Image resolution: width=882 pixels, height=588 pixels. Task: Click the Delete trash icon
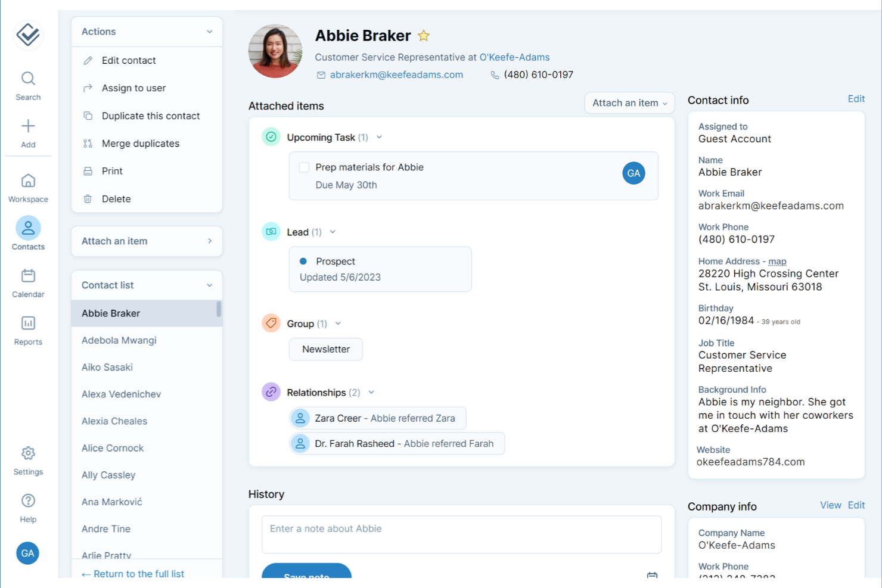pos(88,198)
